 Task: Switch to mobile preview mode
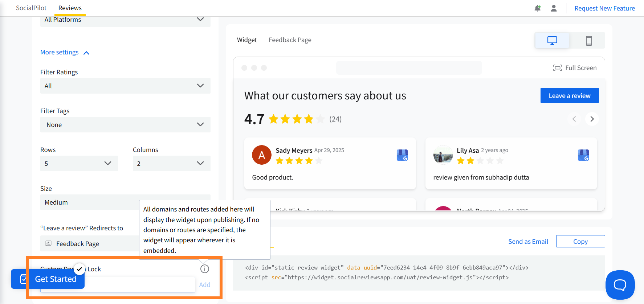click(x=589, y=40)
